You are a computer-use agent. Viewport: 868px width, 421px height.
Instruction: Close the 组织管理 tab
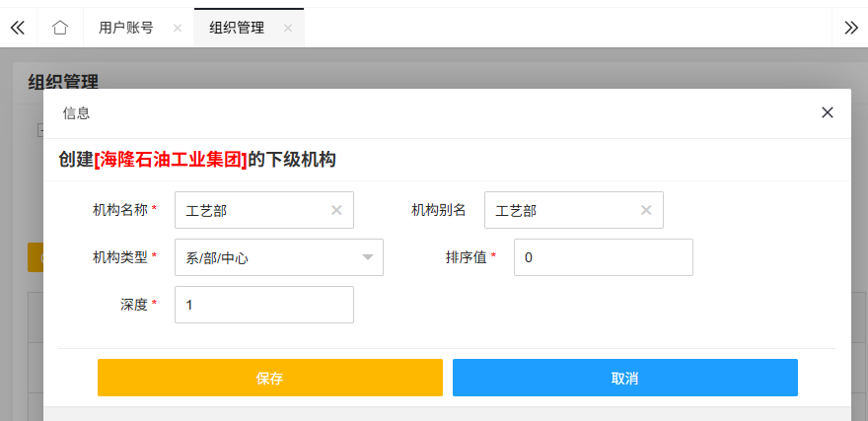288,28
